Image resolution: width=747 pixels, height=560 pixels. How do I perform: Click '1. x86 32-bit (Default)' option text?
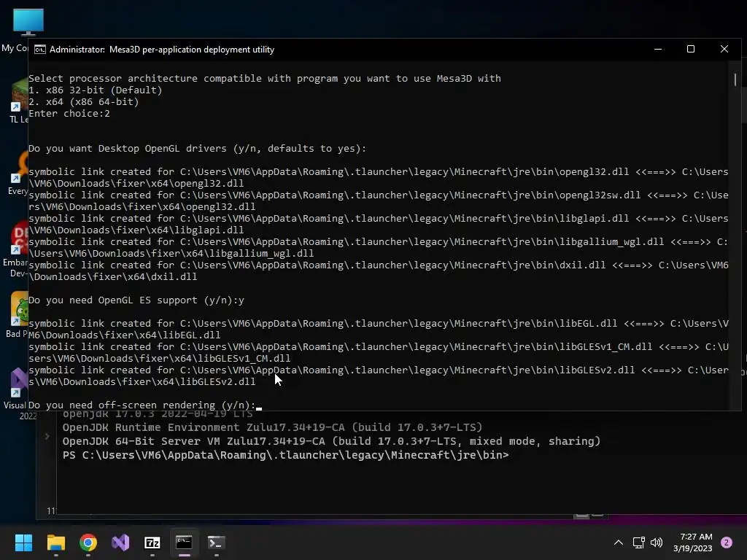click(x=96, y=90)
